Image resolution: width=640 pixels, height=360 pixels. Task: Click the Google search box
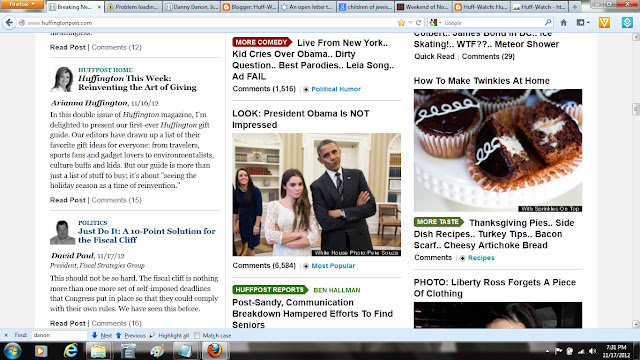pos(492,23)
